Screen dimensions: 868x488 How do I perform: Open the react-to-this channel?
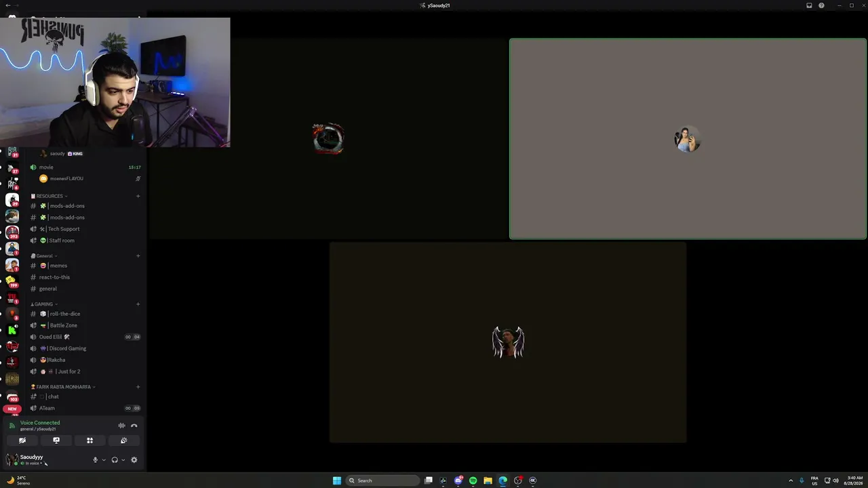(x=85, y=277)
